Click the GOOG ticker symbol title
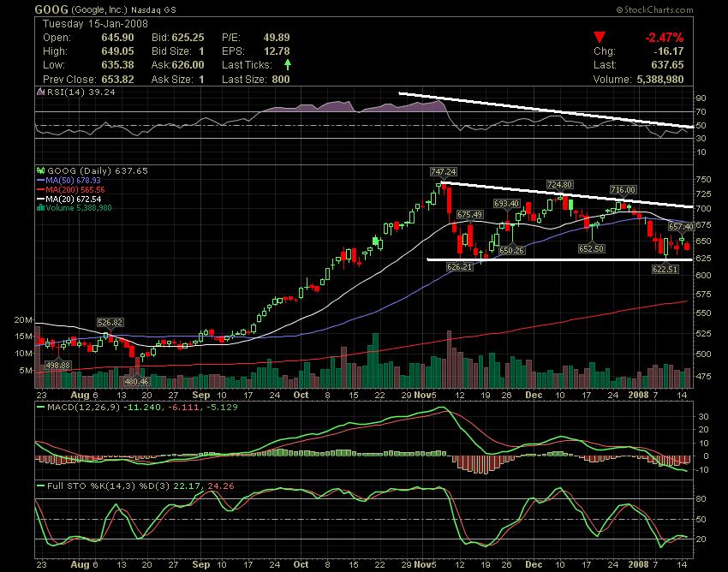Image resolution: width=728 pixels, height=572 pixels. [51, 9]
